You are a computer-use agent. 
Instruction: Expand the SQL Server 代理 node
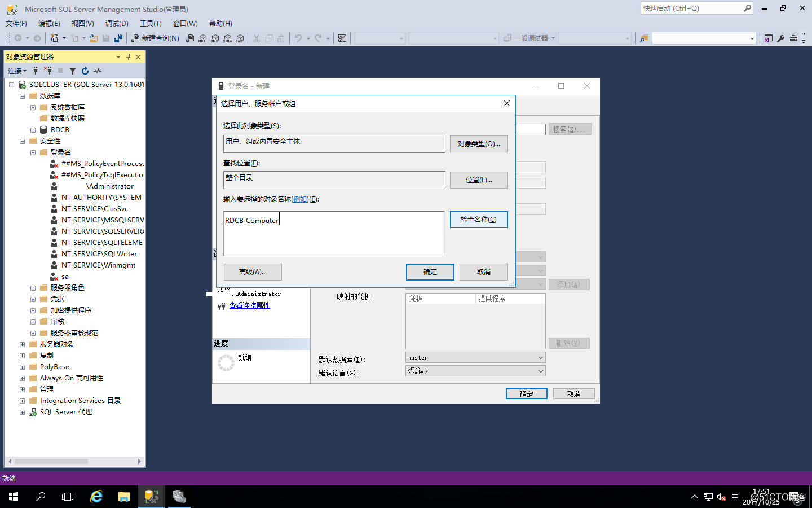[22, 412]
